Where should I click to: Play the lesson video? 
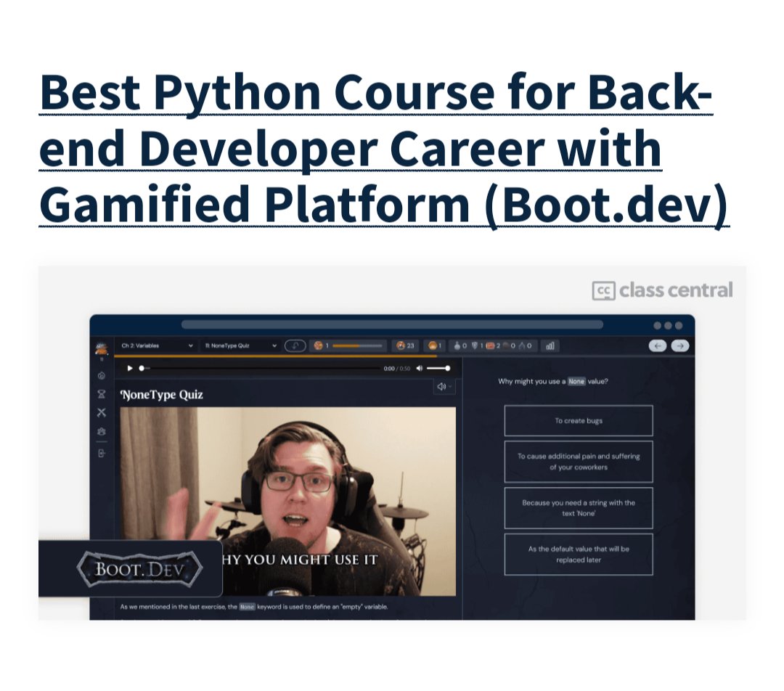129,368
